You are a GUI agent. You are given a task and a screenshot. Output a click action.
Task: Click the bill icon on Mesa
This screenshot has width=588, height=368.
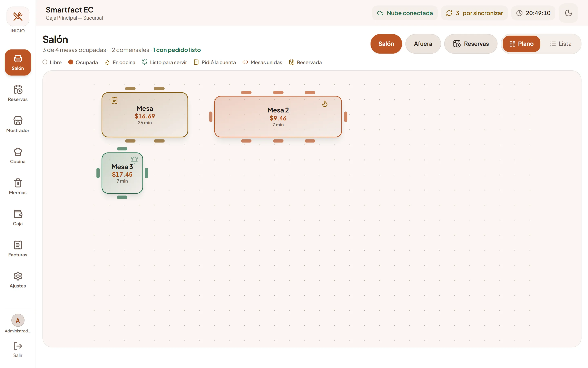tap(115, 100)
